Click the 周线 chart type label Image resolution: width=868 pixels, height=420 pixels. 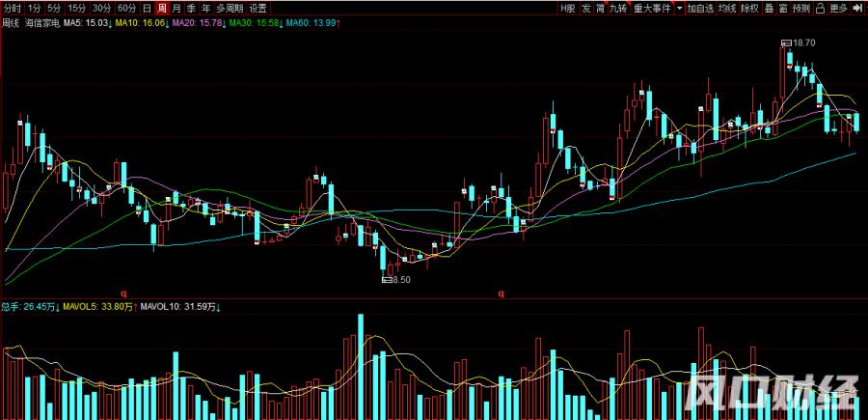[x=12, y=23]
